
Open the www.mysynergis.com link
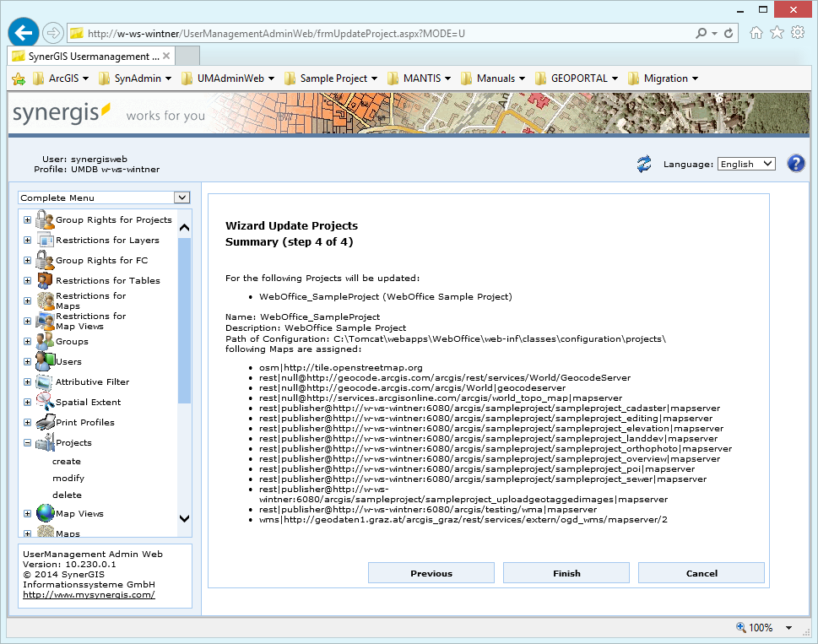pos(89,594)
